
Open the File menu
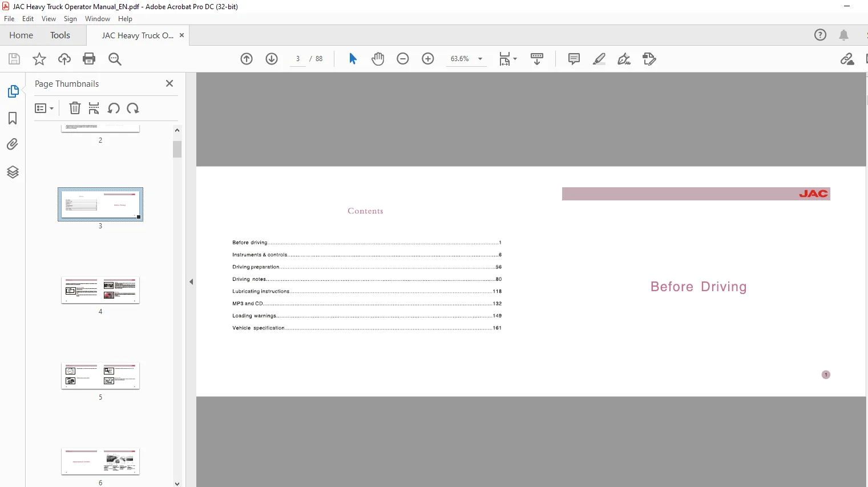[9, 19]
